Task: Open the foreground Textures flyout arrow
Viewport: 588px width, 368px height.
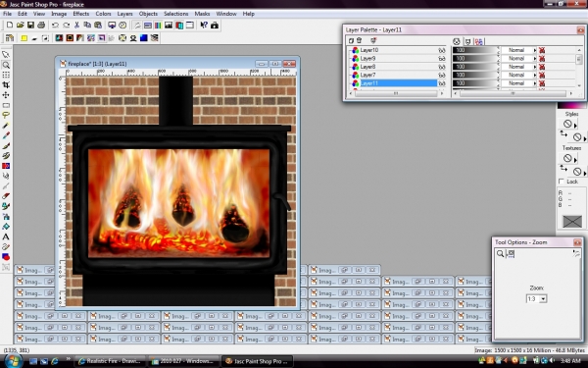Action: [575, 160]
